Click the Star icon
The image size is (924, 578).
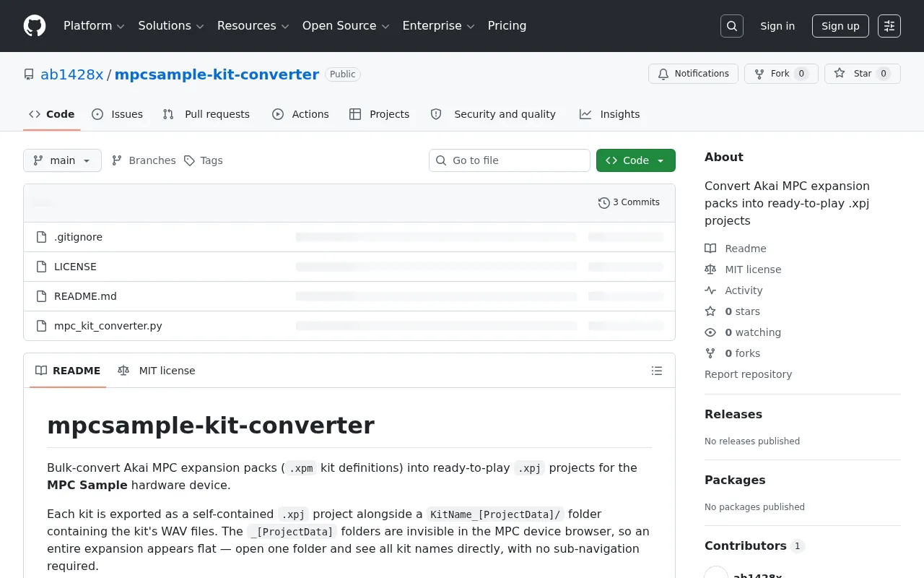(x=840, y=74)
